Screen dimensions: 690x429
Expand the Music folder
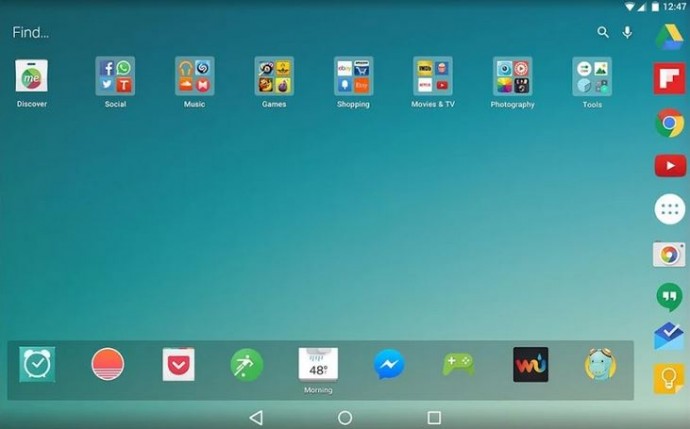(x=194, y=76)
